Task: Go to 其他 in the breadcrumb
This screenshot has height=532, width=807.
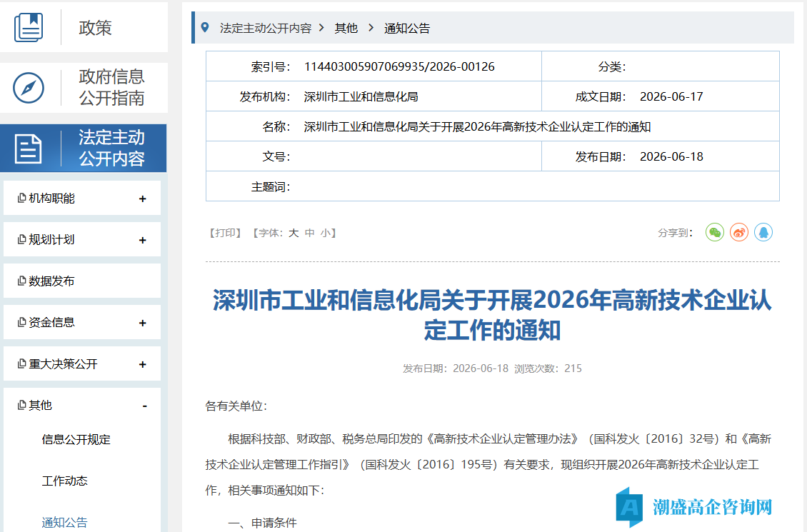Action: [346, 29]
